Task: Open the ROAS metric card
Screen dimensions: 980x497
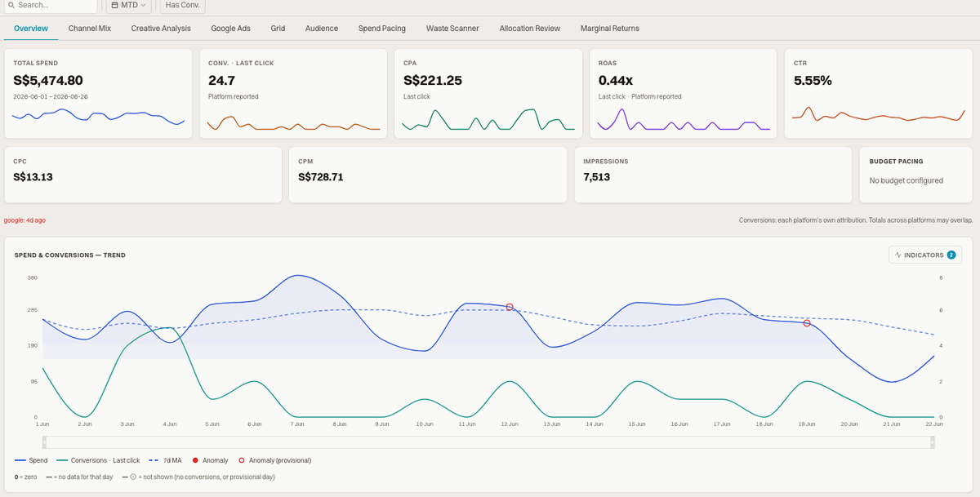Action: point(684,93)
